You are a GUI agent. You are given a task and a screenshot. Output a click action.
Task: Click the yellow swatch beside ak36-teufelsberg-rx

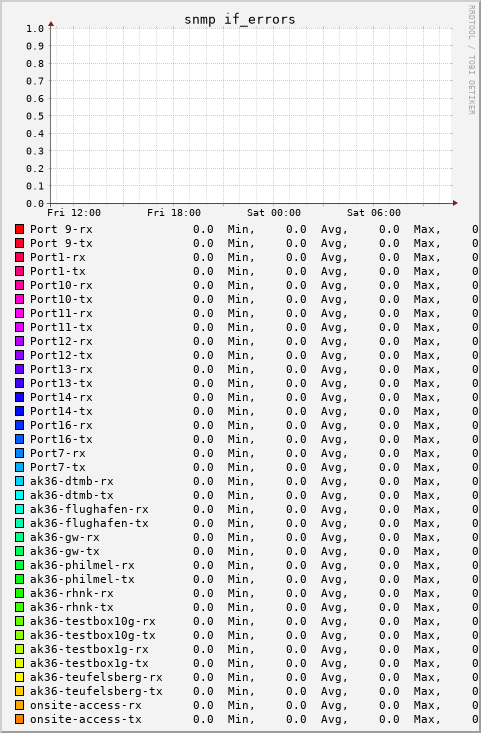click(19, 677)
